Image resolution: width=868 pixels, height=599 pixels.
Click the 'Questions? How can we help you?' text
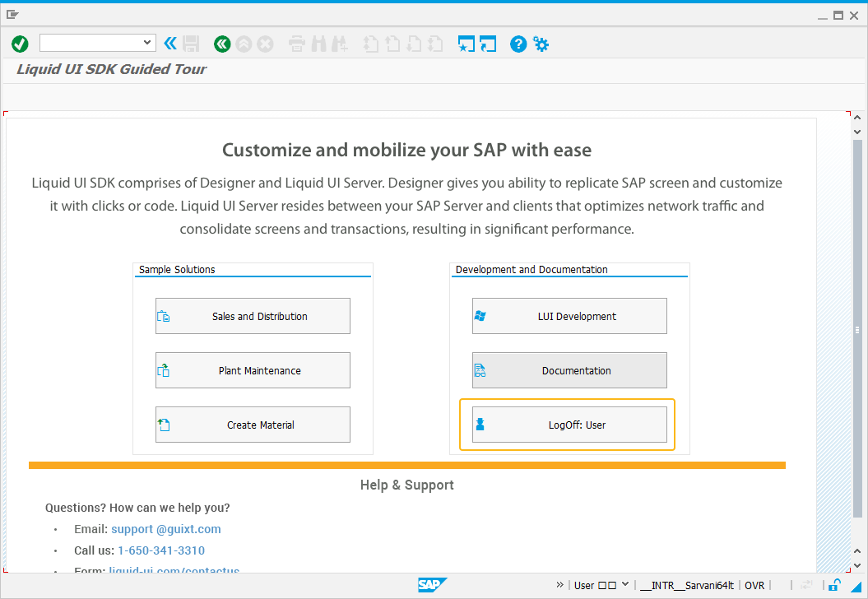[x=137, y=508]
